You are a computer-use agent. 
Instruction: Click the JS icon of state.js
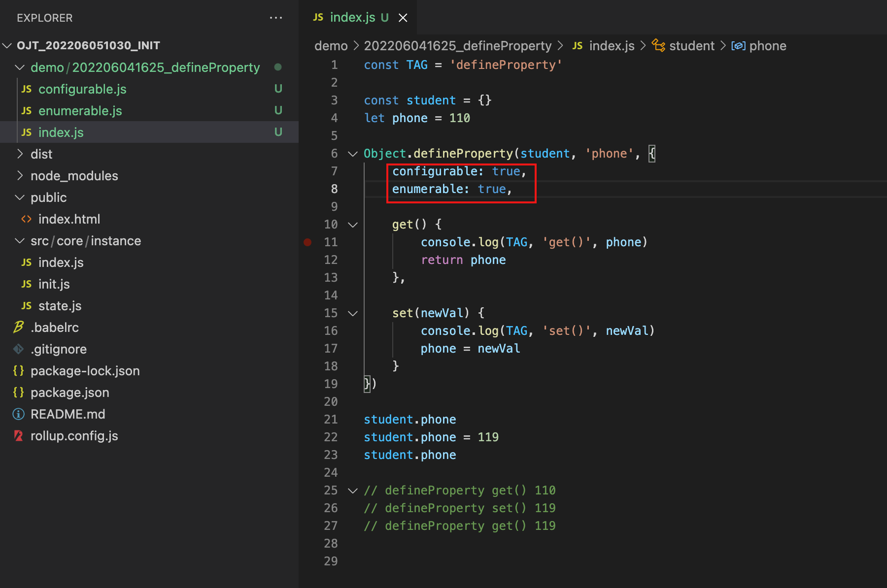27,306
